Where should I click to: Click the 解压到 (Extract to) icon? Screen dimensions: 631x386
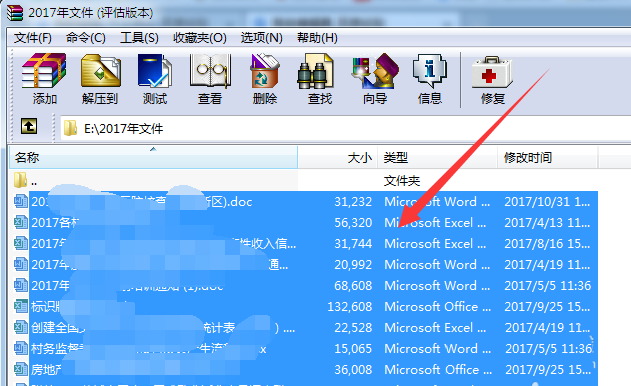[100, 71]
